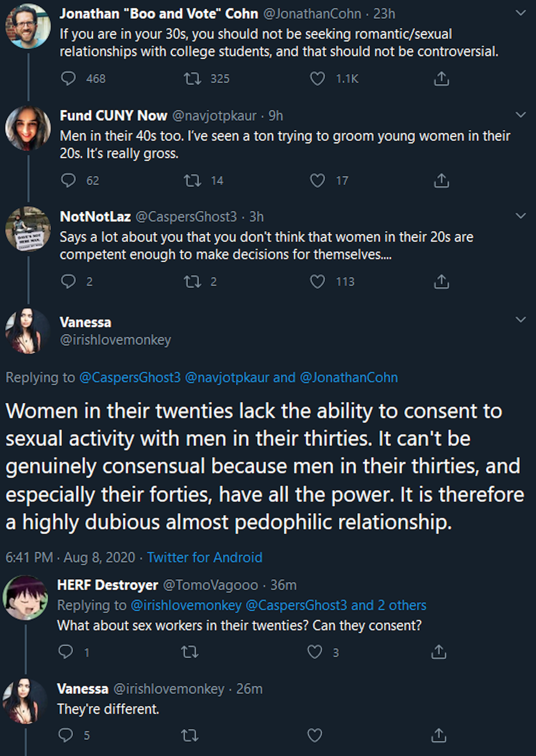
Task: Retweet Jonathan Cohn's tweet
Action: click(192, 78)
